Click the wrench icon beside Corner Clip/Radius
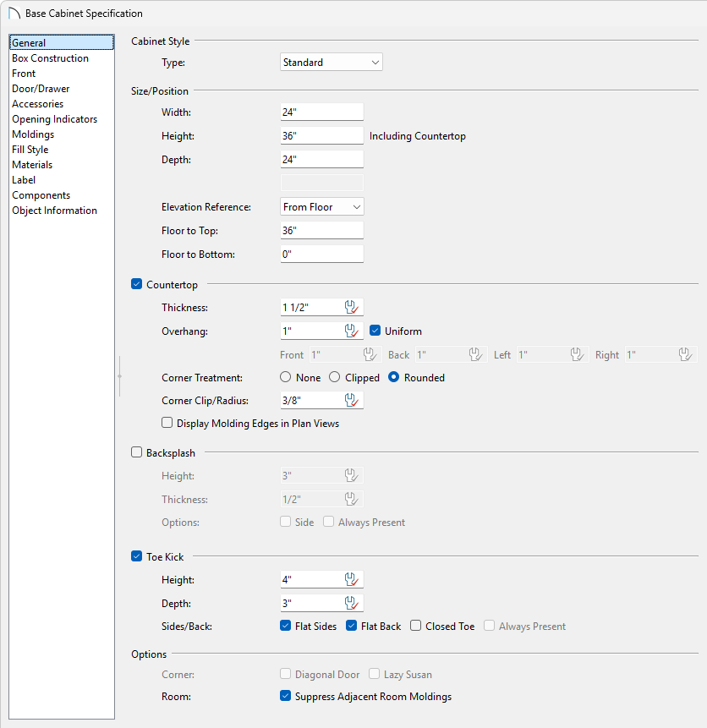This screenshot has height=728, width=707. tap(351, 400)
